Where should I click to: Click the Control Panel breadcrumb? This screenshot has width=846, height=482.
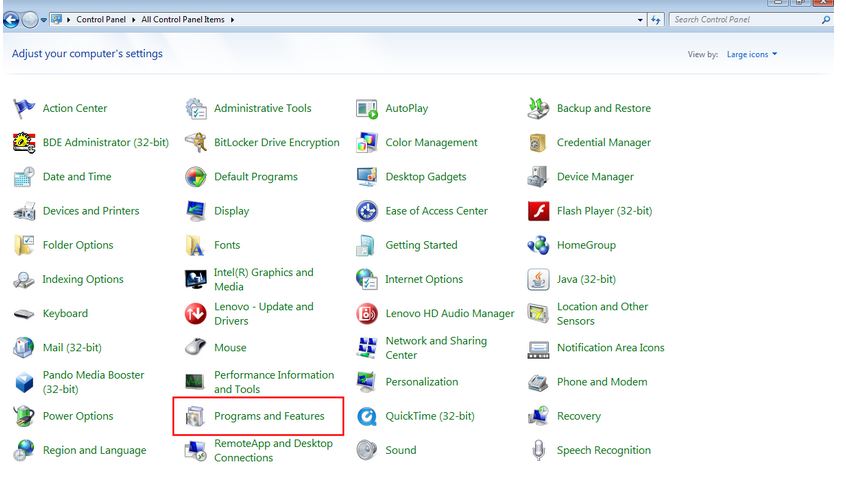tap(101, 19)
